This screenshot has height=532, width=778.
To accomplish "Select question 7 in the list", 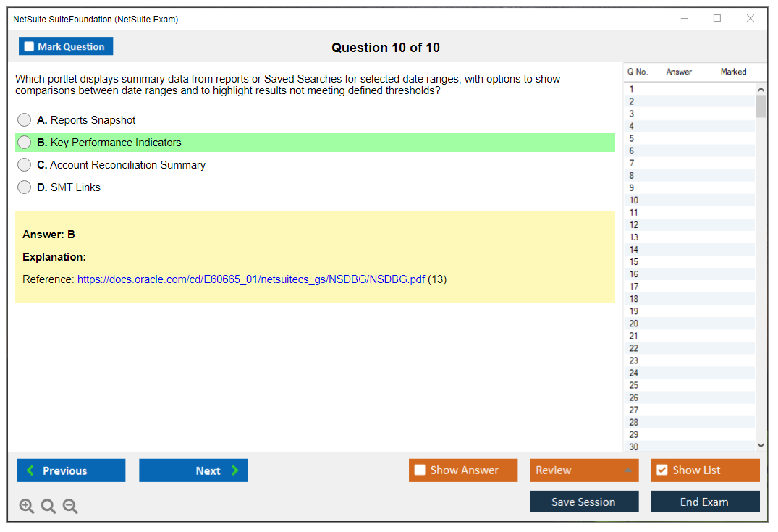I will 689,163.
